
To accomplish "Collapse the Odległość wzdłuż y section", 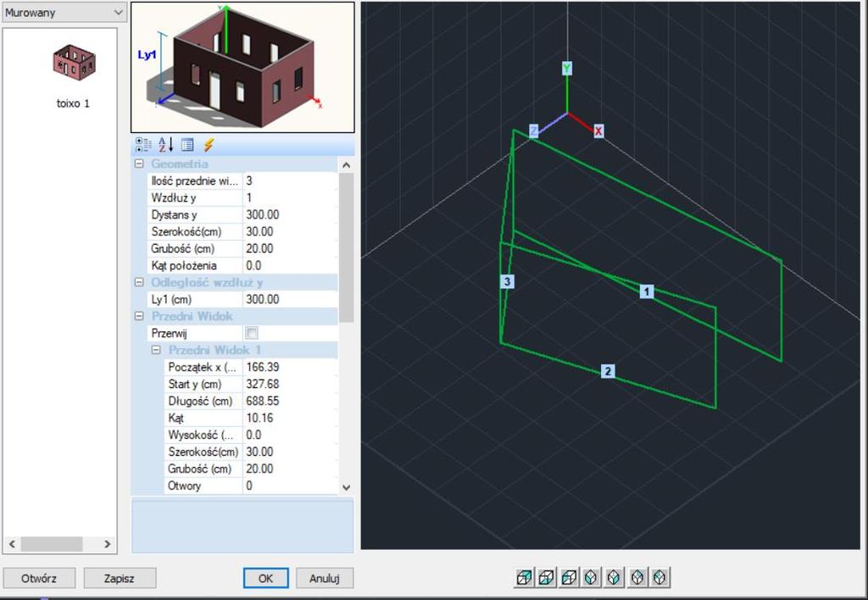I will click(140, 282).
